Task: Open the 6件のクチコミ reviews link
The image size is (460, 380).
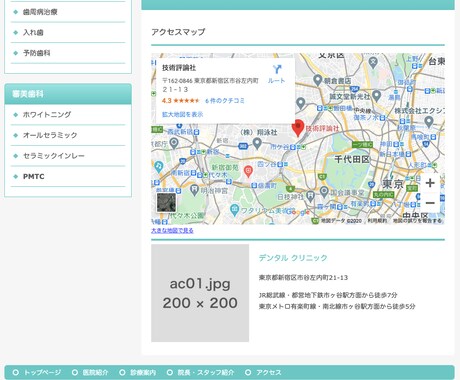Action: click(x=225, y=101)
